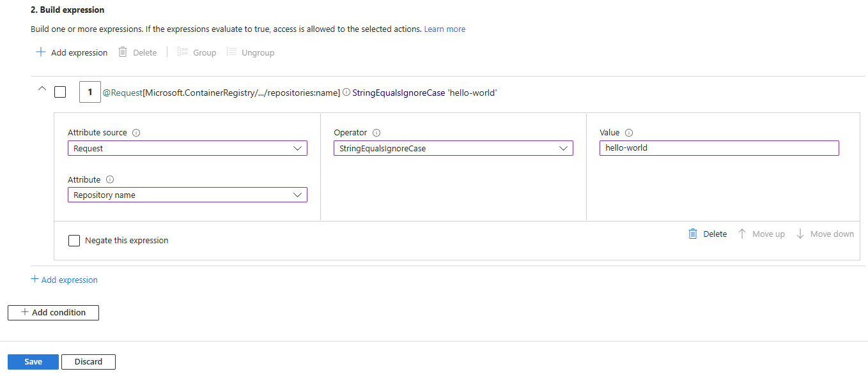Enable Negate this expression checkbox
This screenshot has width=868, height=376.
pos(74,241)
